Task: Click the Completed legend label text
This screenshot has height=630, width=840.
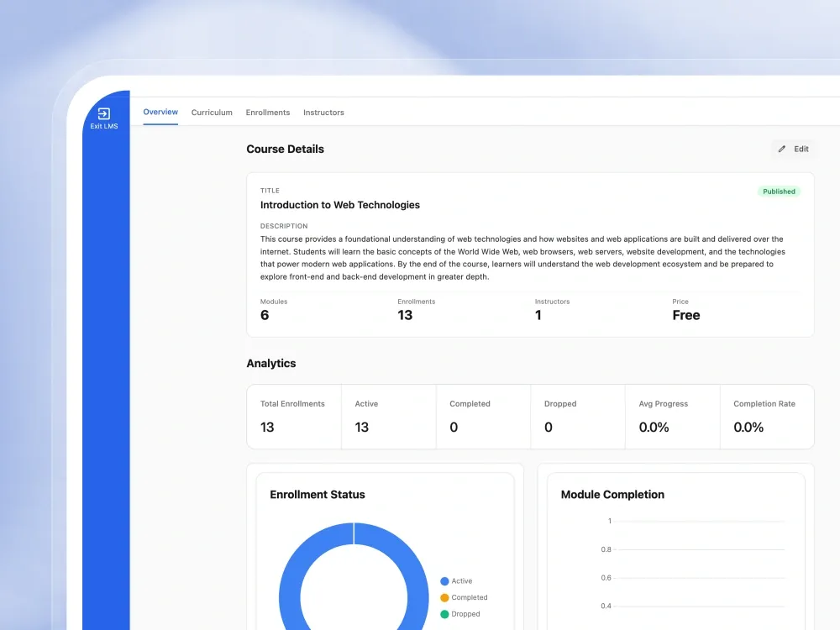Action: point(470,598)
